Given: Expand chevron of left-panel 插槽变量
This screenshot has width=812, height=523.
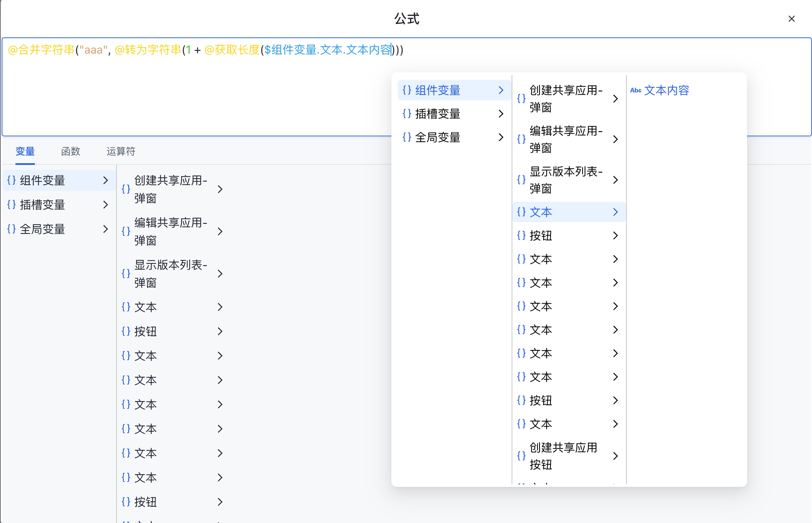Looking at the screenshot, I should 106,205.
